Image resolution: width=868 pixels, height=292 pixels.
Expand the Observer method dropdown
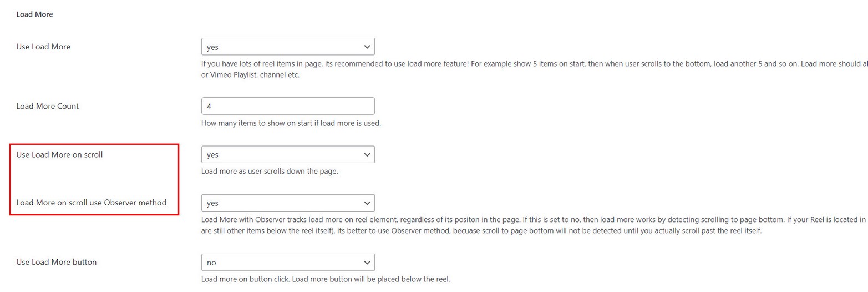coord(287,203)
